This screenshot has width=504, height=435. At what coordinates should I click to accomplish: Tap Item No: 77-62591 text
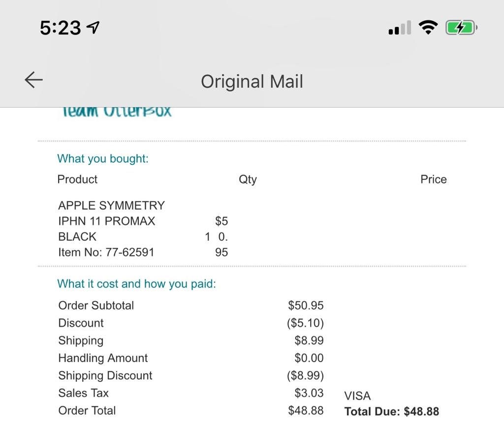(106, 252)
